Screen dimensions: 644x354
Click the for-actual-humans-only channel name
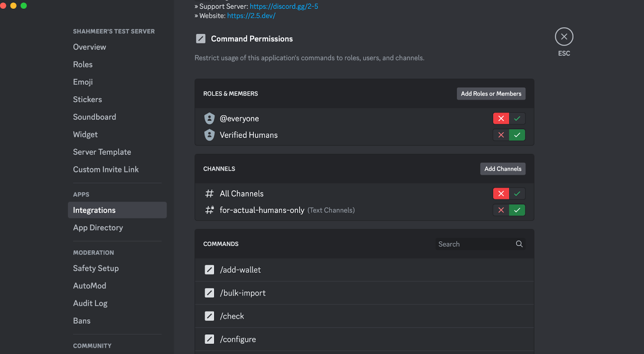point(262,210)
